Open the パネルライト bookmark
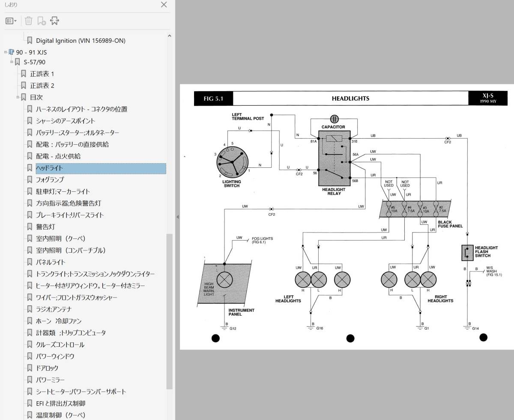 click(x=51, y=262)
